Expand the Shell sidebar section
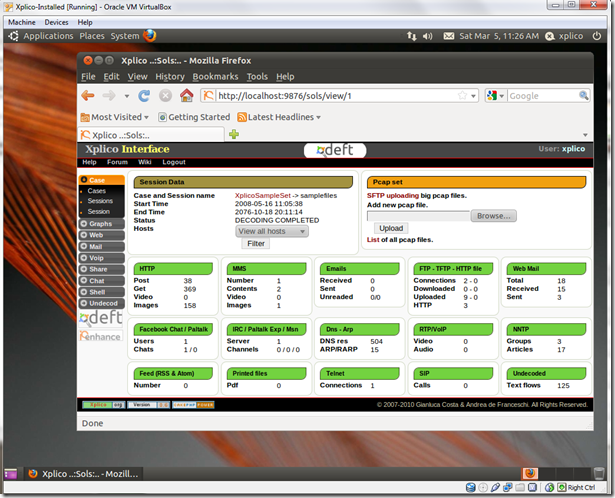The image size is (615, 498). click(102, 292)
